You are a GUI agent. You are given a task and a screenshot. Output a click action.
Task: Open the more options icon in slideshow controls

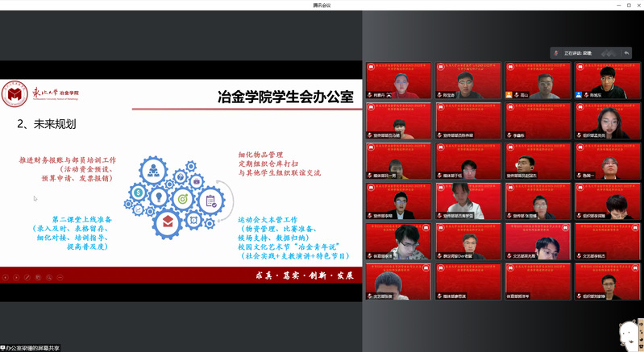click(x=58, y=277)
